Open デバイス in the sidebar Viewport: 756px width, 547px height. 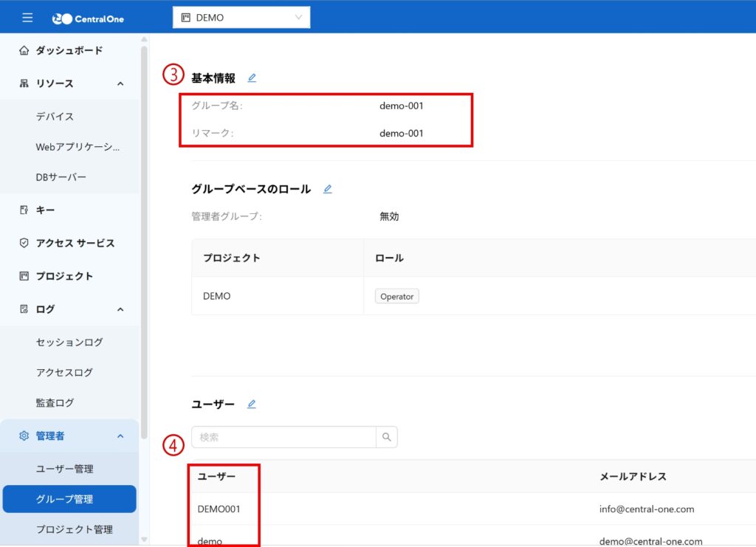tap(55, 117)
